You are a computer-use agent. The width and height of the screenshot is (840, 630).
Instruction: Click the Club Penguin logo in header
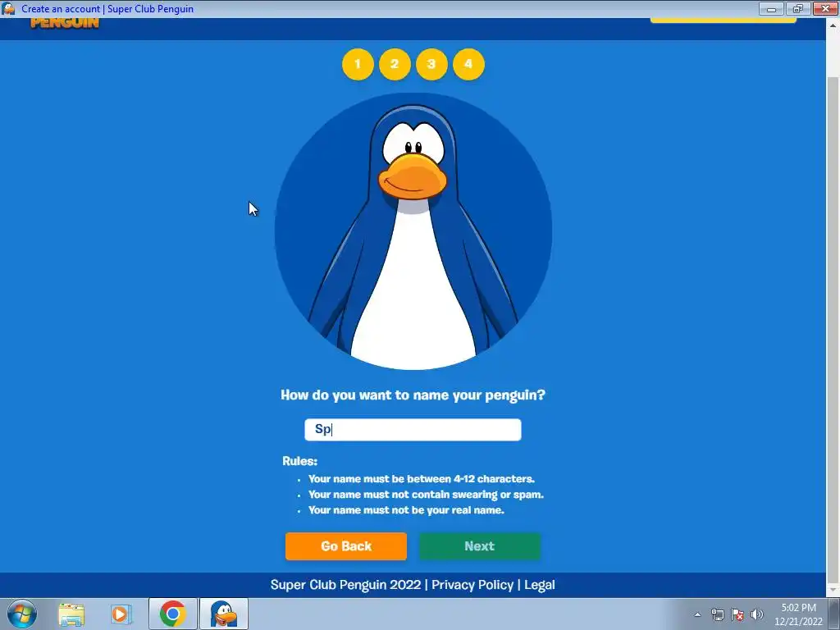point(65,22)
